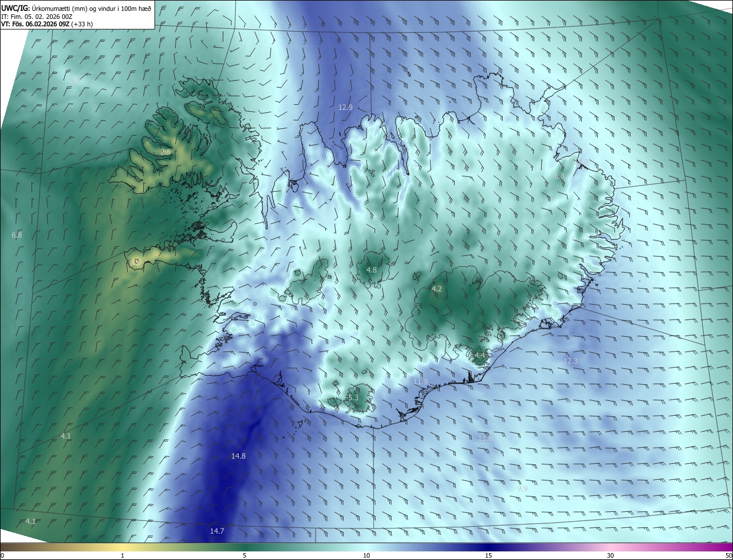Click the 14.7 value label above the color bar
The height and width of the screenshot is (560, 733).
[x=217, y=531]
